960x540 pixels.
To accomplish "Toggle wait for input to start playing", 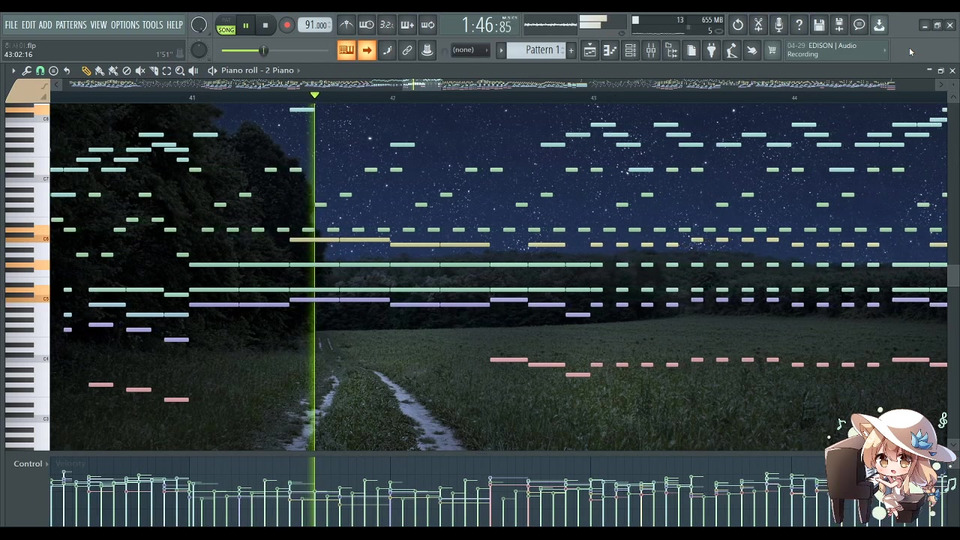I will pyautogui.click(x=367, y=25).
